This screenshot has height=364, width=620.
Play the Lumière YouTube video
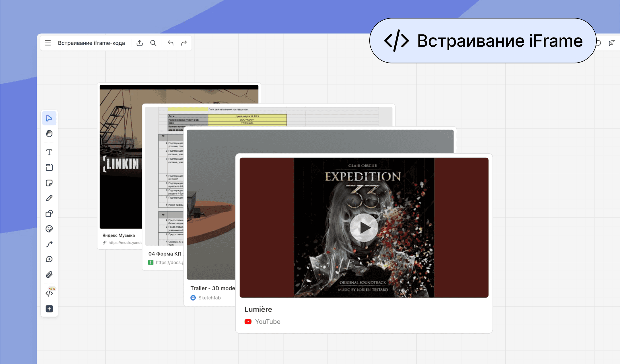pyautogui.click(x=364, y=227)
